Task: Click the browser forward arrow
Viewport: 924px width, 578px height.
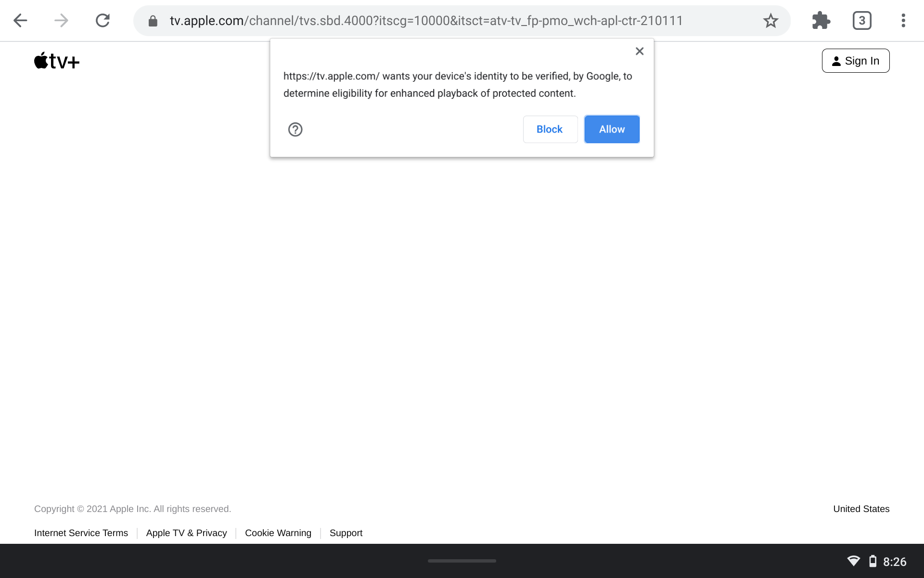Action: tap(61, 21)
